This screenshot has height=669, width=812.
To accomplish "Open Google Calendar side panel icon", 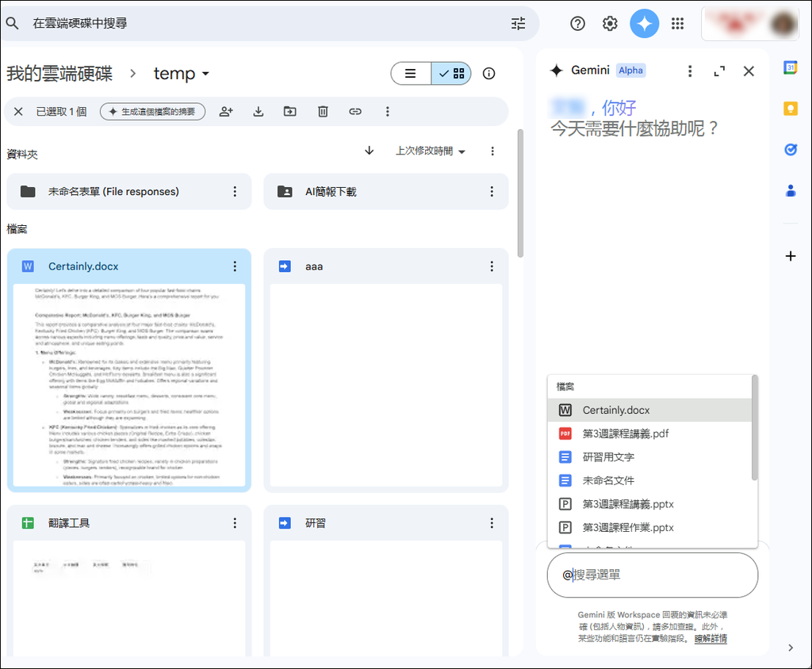I will [x=791, y=67].
